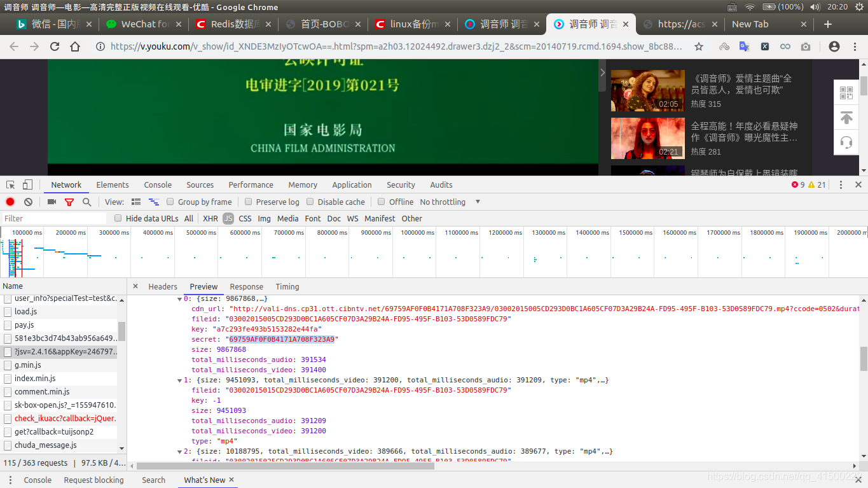868x488 pixels.
Task: Tick the Offline checkbox
Action: 382,202
